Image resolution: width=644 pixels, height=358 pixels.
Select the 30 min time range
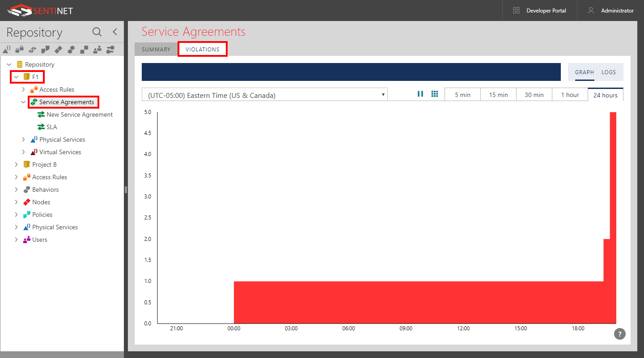534,94
